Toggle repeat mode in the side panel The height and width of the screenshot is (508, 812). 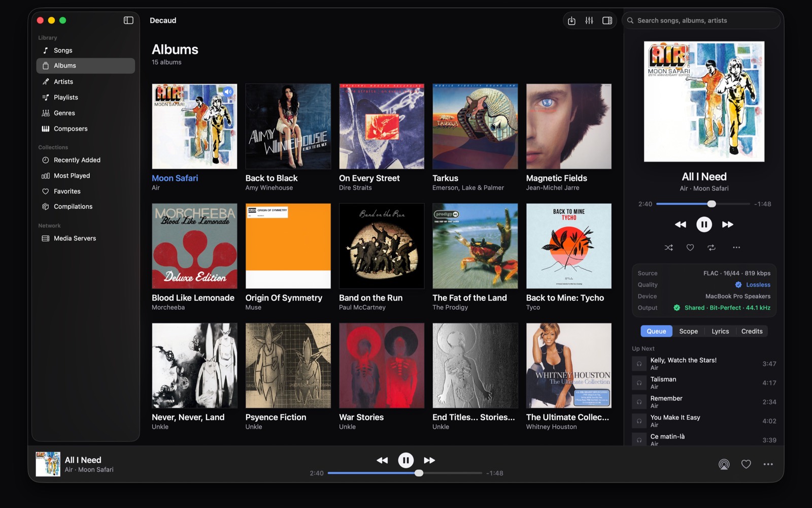(x=712, y=247)
